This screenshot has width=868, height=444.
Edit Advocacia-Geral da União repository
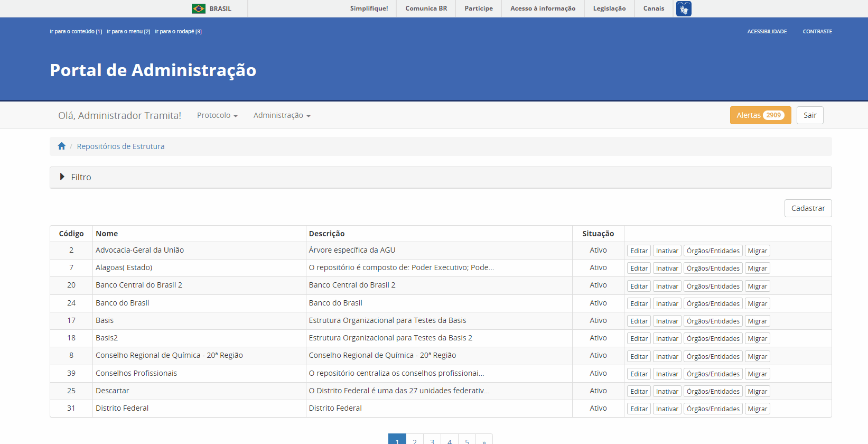point(639,251)
